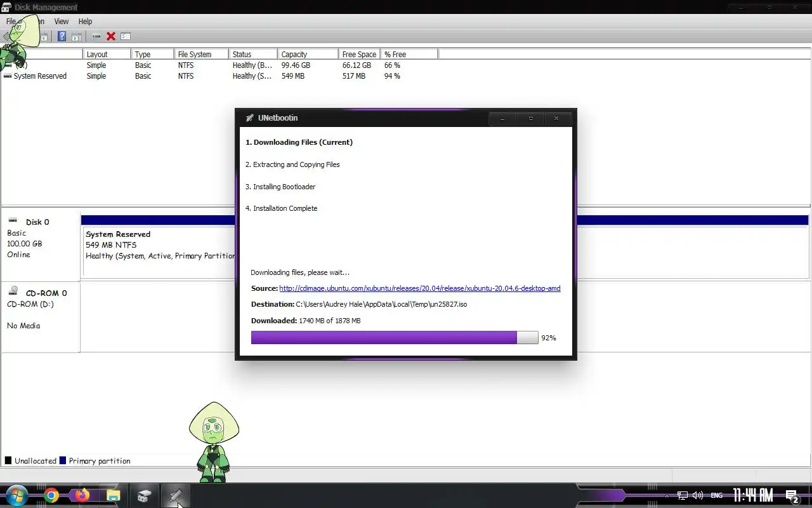Click the download progress bar in UNetbootin
This screenshot has height=508, width=812.
(x=395, y=338)
